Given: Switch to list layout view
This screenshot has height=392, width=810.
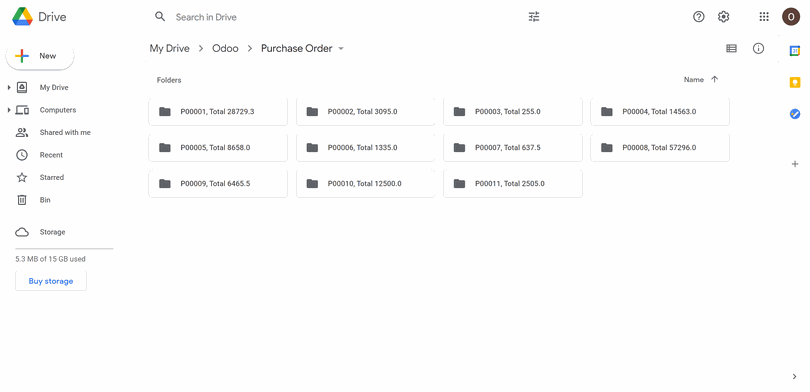Looking at the screenshot, I should pos(731,49).
